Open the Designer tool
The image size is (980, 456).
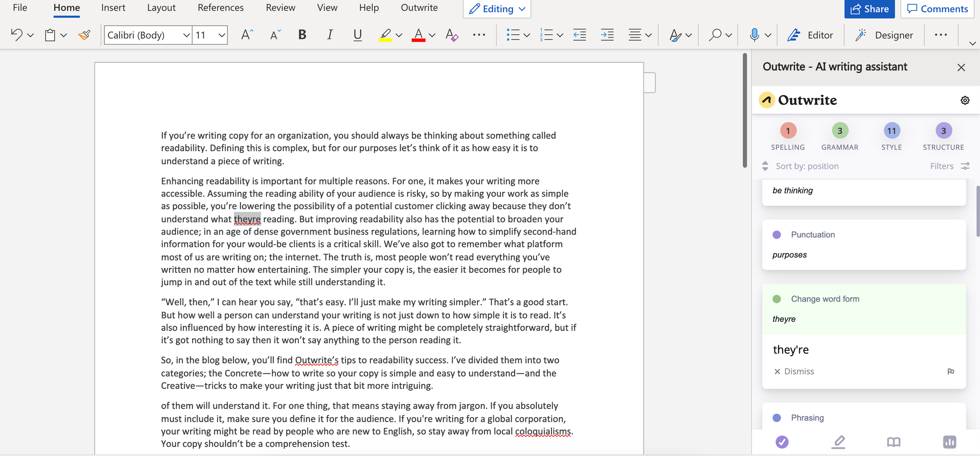pyautogui.click(x=884, y=34)
